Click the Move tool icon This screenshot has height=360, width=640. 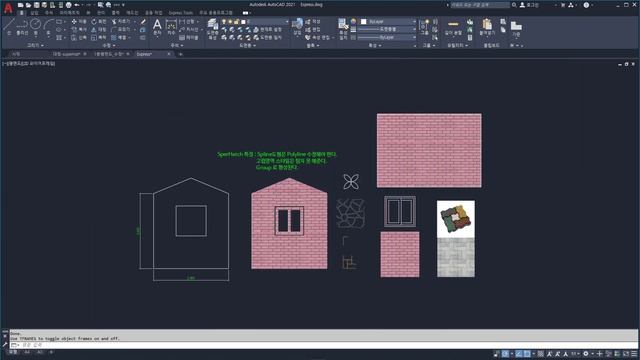pos(74,22)
